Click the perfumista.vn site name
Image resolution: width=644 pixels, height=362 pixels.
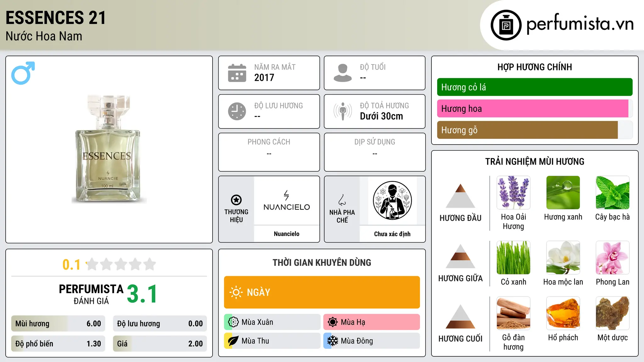(580, 24)
